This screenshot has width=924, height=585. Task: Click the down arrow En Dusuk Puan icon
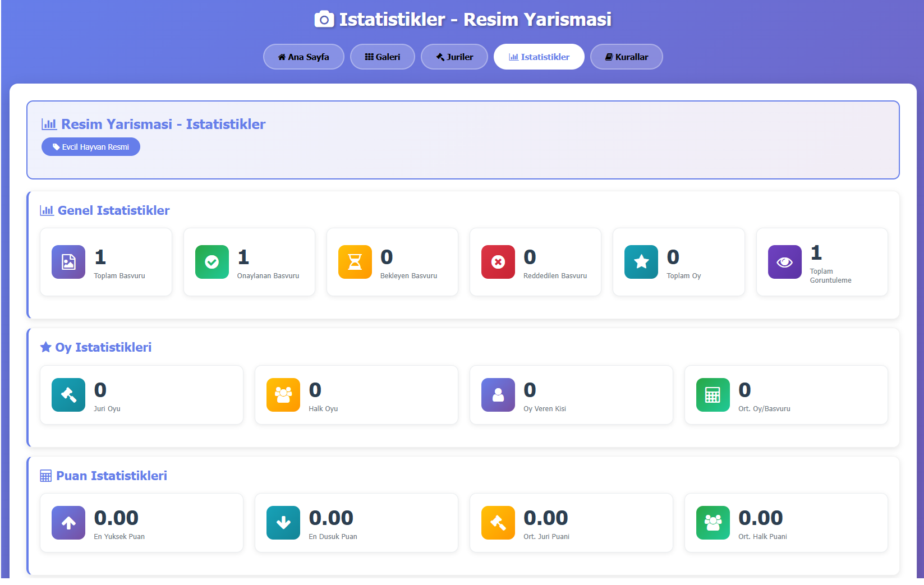point(283,523)
